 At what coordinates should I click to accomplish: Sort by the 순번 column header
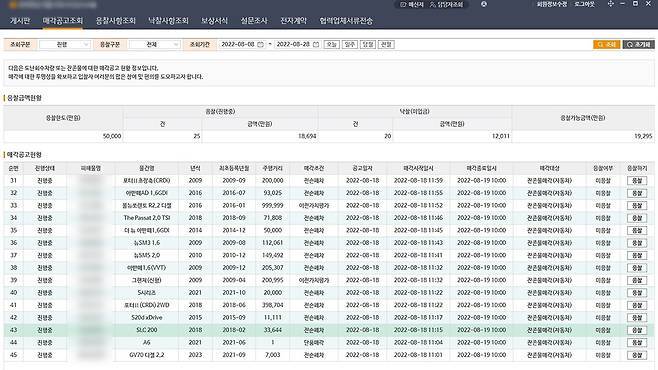13,168
